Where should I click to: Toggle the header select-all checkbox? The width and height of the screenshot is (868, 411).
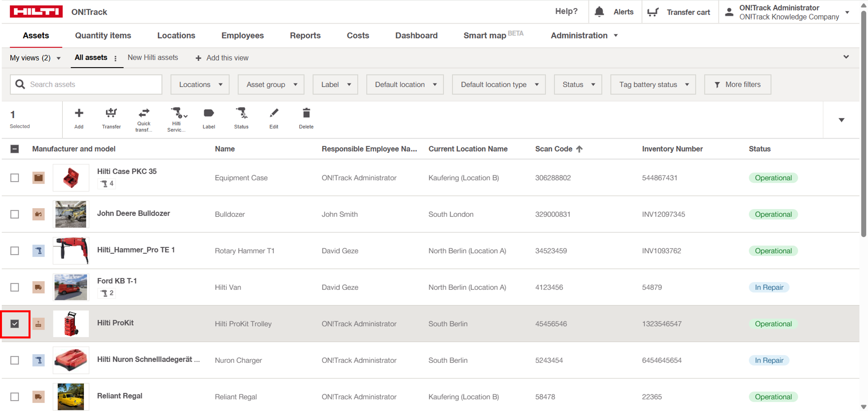click(x=15, y=149)
